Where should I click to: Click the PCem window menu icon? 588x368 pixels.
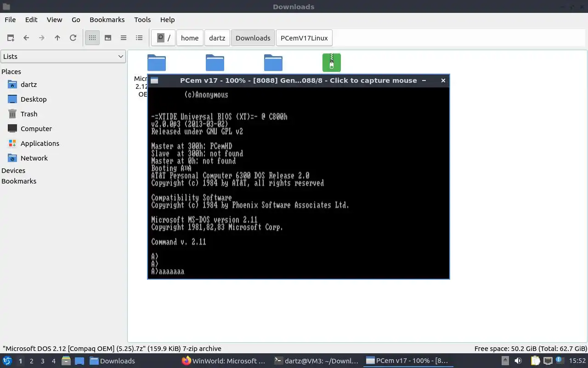154,80
